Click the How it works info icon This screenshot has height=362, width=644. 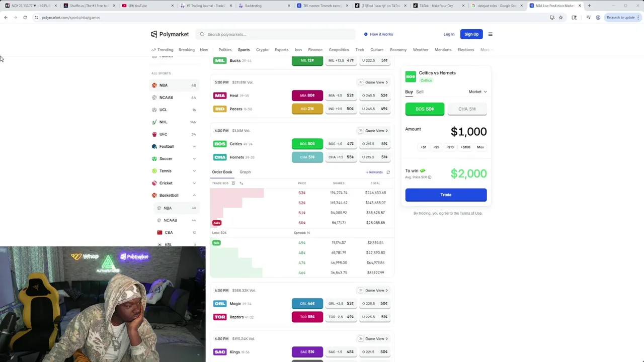[x=366, y=34]
